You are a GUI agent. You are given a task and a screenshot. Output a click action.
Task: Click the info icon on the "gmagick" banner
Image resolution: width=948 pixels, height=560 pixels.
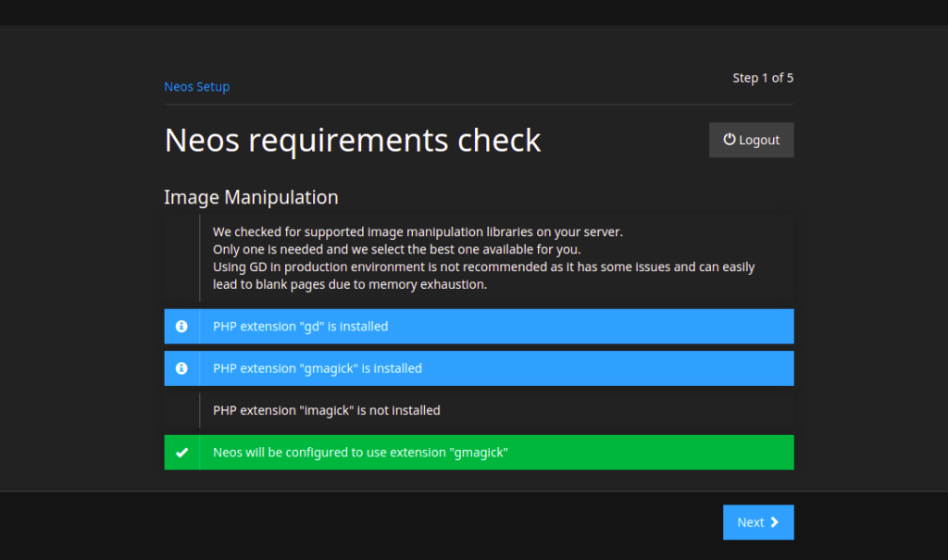click(x=181, y=367)
